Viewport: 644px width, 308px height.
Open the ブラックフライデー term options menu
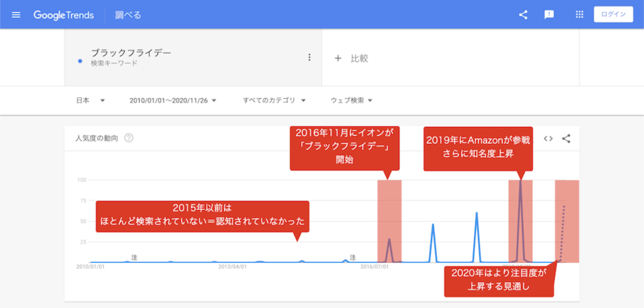pyautogui.click(x=310, y=57)
